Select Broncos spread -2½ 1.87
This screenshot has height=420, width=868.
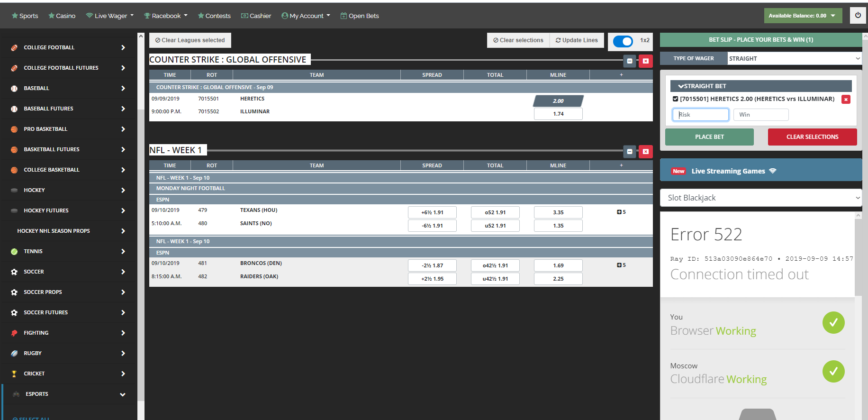432,265
